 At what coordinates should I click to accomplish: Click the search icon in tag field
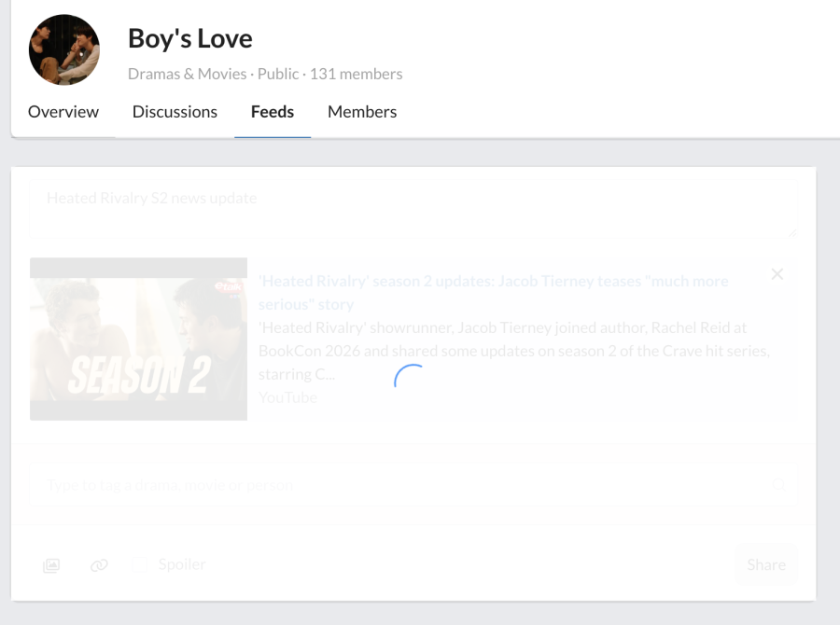[x=778, y=485]
